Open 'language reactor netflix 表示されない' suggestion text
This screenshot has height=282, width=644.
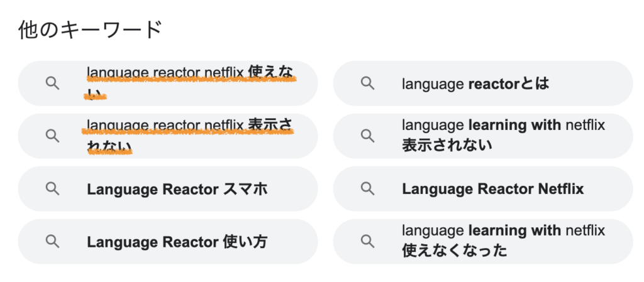(190, 127)
